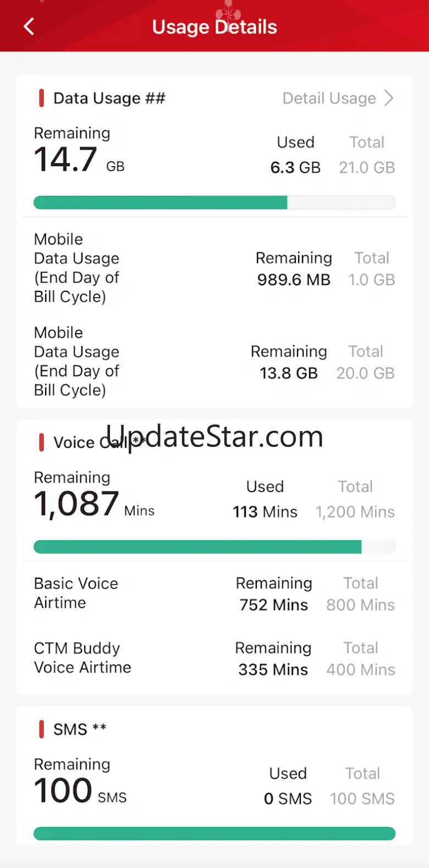The width and height of the screenshot is (429, 868).
Task: Tap the 100 SMS remaining figure
Action: click(80, 791)
